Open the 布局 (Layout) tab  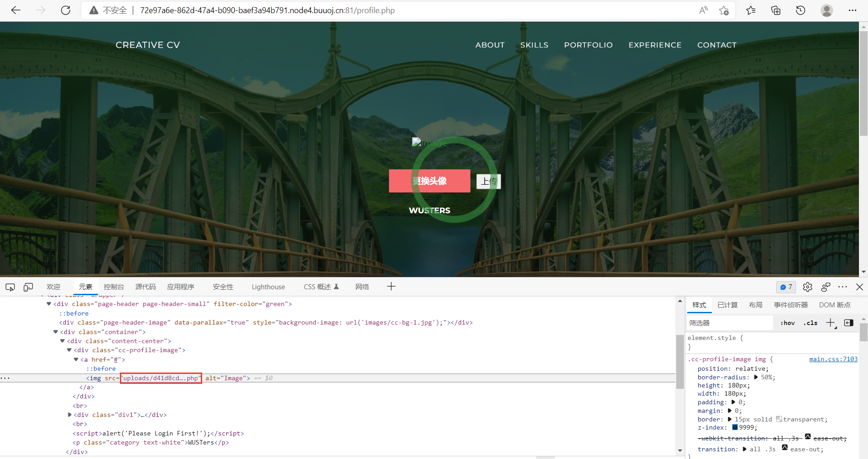point(755,305)
